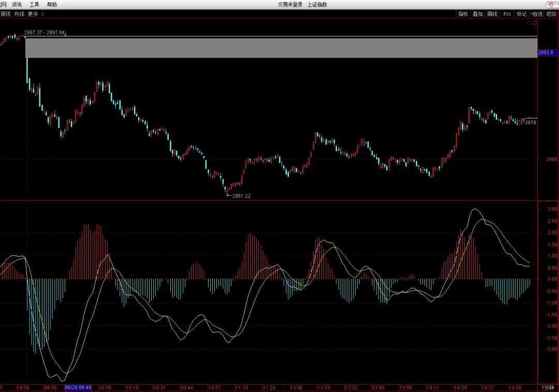Open the 1分钟 period selector
The image size is (559, 392).
click(x=548, y=387)
